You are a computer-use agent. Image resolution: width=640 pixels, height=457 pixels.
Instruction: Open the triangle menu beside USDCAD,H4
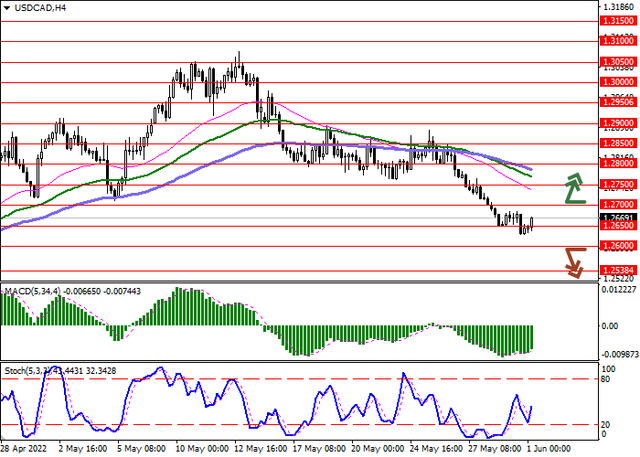point(8,8)
